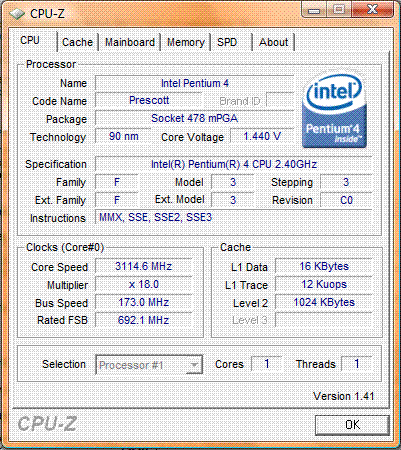Viewport: 401px width, 450px height.
Task: Click the CPU-Z chip icon in title bar
Action: [x=17, y=14]
